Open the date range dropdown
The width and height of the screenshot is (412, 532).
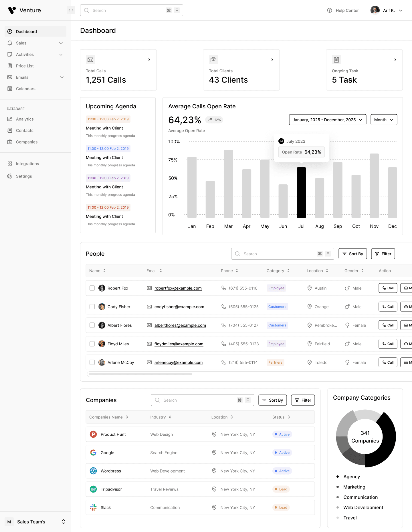pyautogui.click(x=327, y=120)
